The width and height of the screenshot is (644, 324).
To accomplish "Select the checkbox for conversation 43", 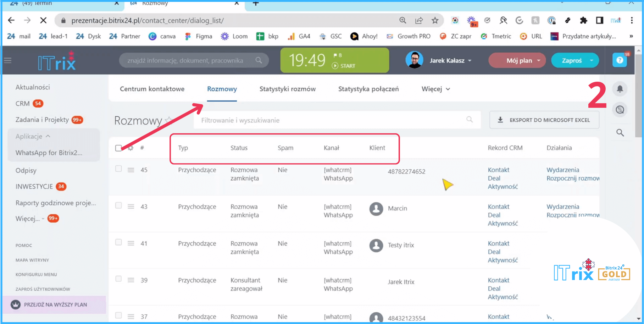I will pyautogui.click(x=119, y=206).
